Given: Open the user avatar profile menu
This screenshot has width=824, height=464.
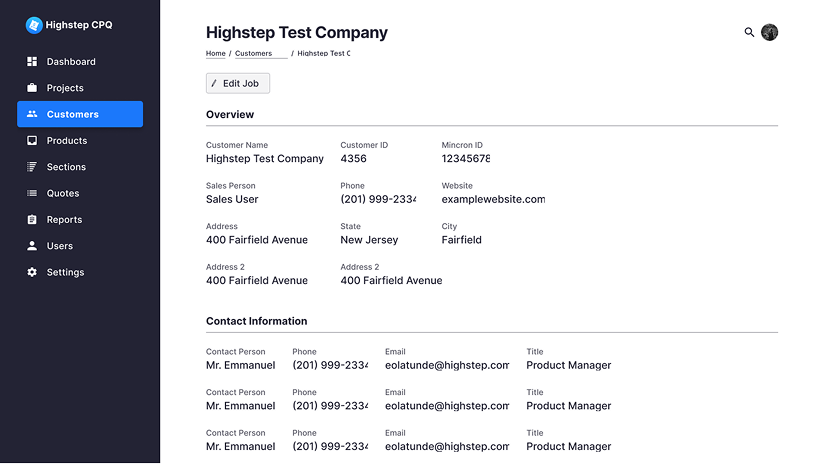Looking at the screenshot, I should pyautogui.click(x=769, y=32).
